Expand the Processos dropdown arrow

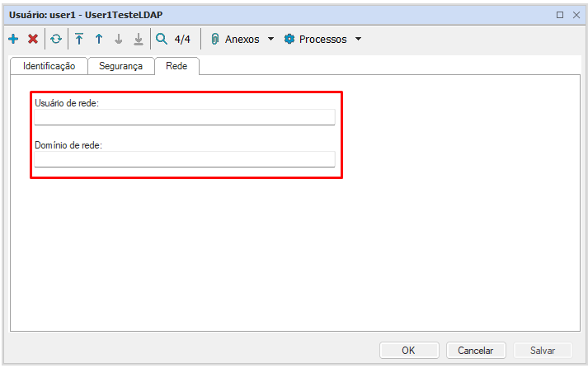click(x=358, y=39)
